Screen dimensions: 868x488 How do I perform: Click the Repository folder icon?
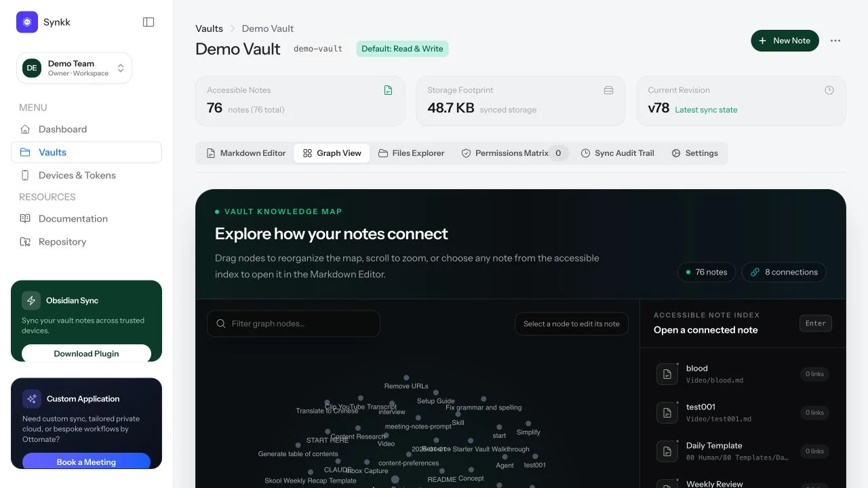click(x=25, y=241)
